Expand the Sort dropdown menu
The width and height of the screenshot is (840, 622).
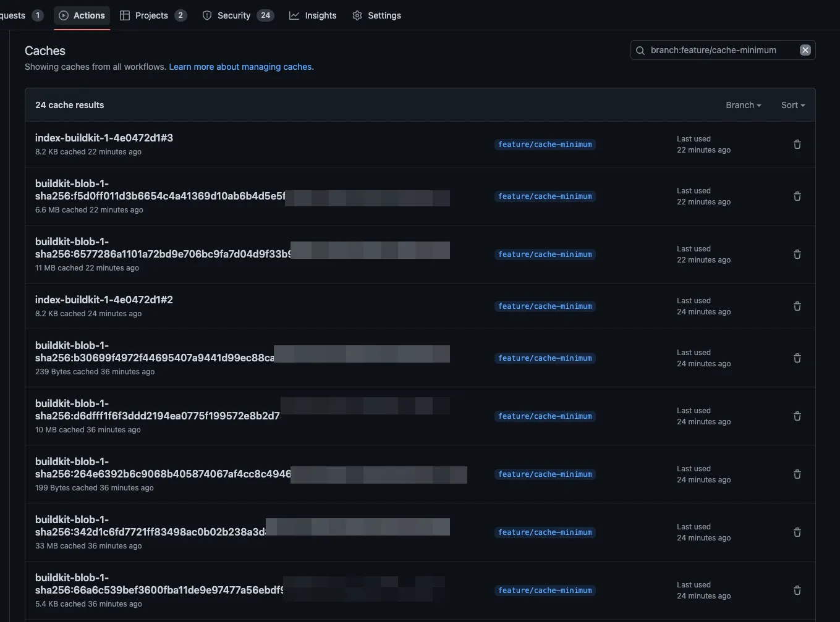click(792, 105)
